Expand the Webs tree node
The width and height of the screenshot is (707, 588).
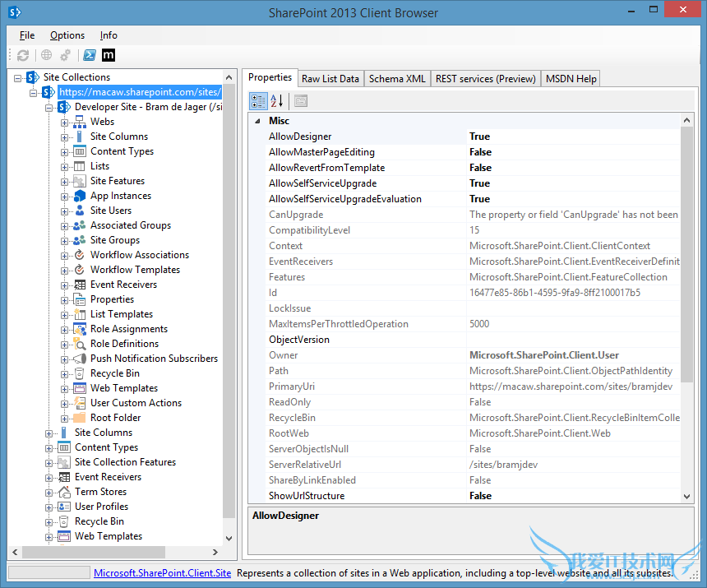point(64,123)
